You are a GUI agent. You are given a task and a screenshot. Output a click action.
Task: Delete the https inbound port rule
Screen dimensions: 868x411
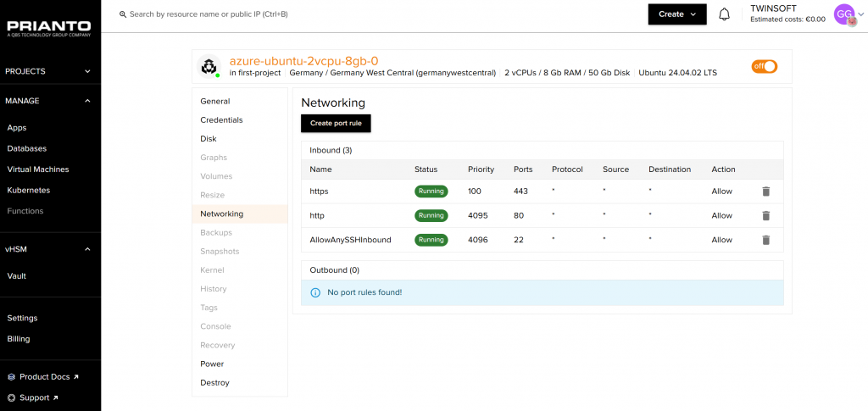765,192
